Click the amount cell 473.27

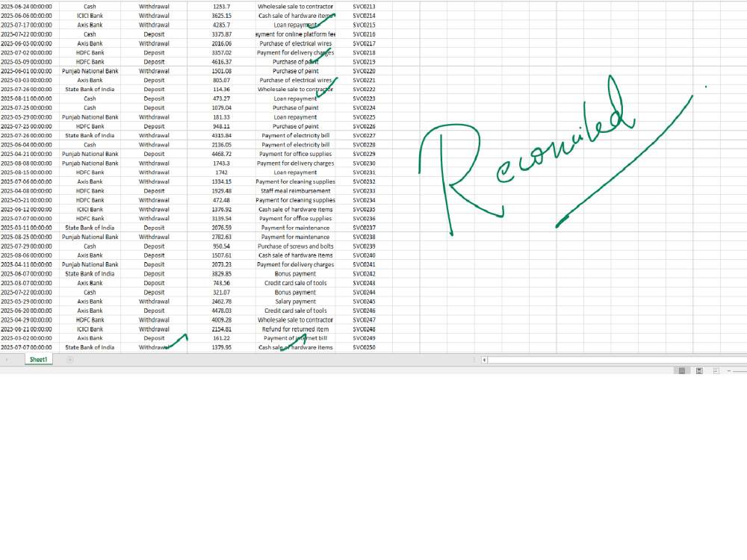coord(222,99)
